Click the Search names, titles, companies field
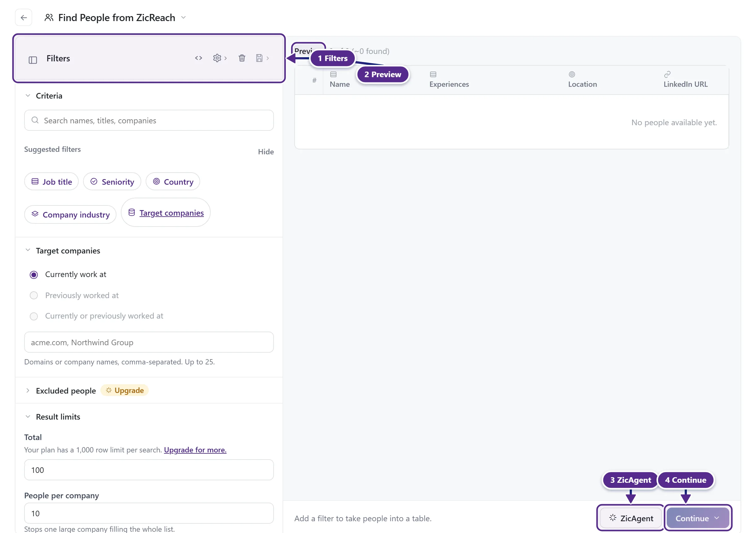The height and width of the screenshot is (533, 756). [x=149, y=120]
